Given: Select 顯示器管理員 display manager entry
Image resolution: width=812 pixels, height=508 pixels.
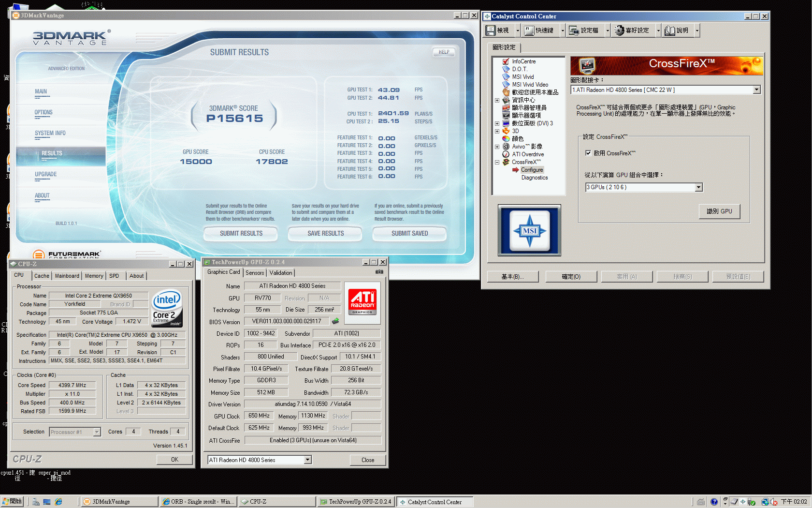Looking at the screenshot, I should click(529, 108).
